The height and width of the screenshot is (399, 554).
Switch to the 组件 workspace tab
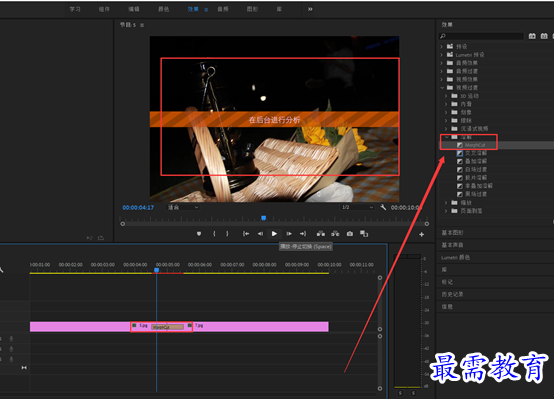[x=104, y=9]
